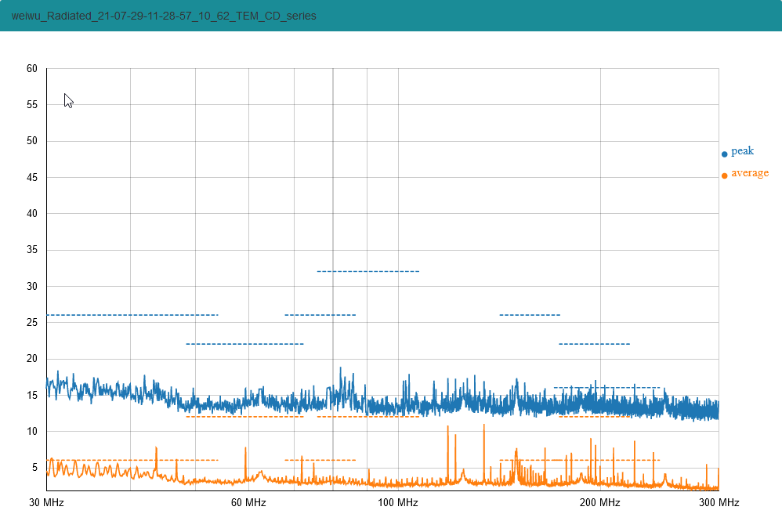Select the 300 MHz x-axis label
Image resolution: width=782 pixels, height=532 pixels.
[x=719, y=502]
